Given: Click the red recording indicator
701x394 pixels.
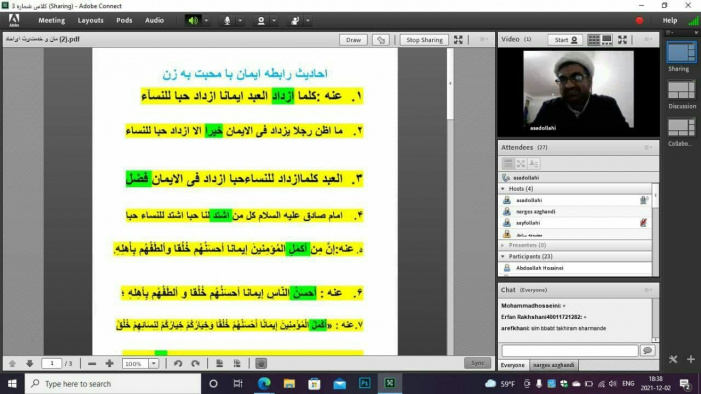Looking at the screenshot, I should tap(639, 21).
